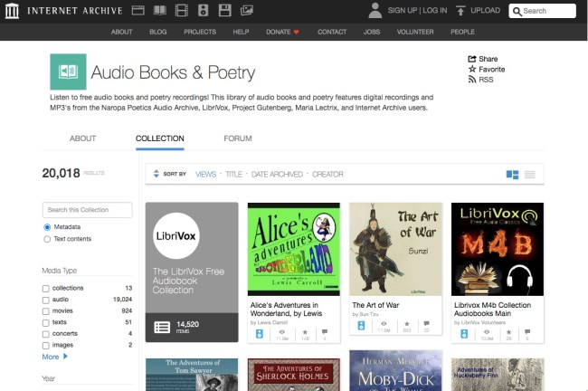The image size is (588, 391).
Task: Click UPLOAD link
Action: point(485,11)
